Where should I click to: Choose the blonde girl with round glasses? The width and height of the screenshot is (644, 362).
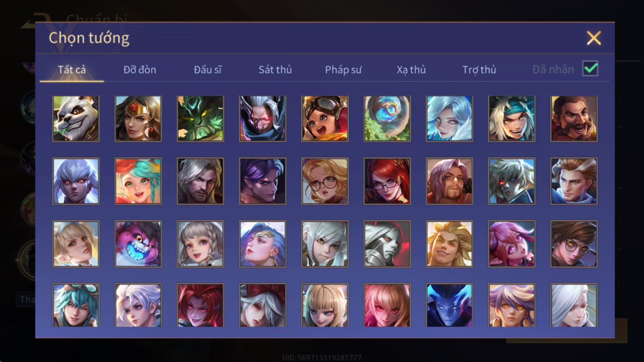[325, 181]
